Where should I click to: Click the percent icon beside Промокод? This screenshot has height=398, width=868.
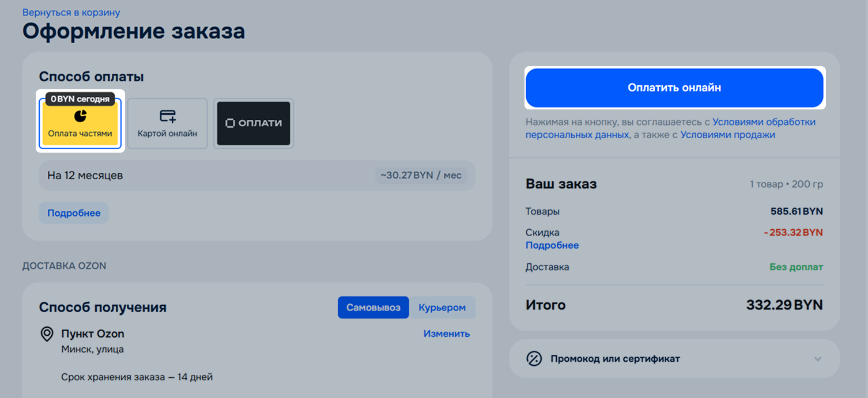534,359
